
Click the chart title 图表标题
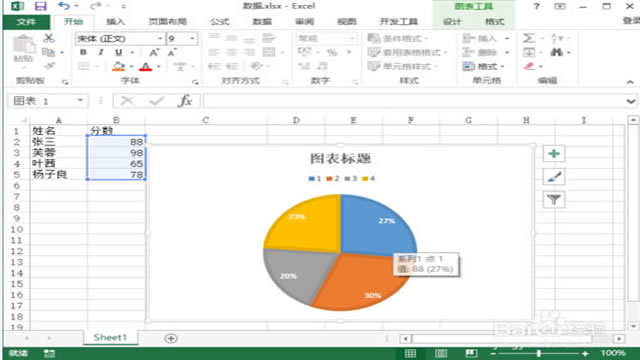click(340, 158)
